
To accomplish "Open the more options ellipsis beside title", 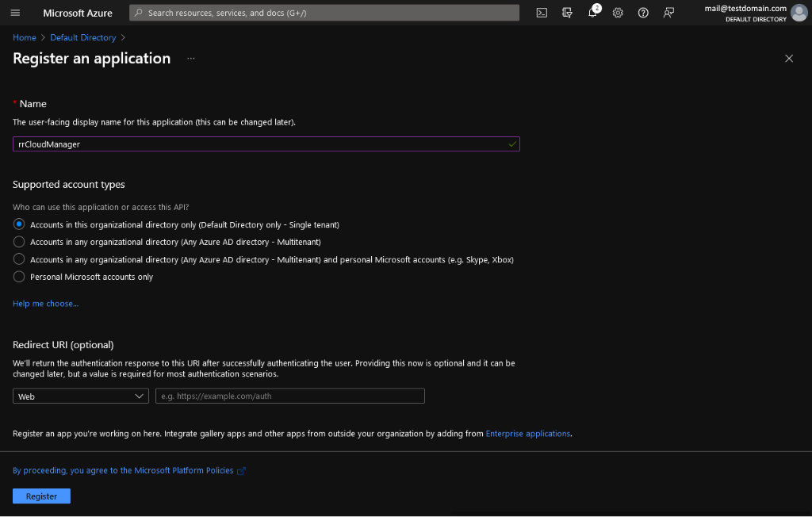I will coord(191,59).
